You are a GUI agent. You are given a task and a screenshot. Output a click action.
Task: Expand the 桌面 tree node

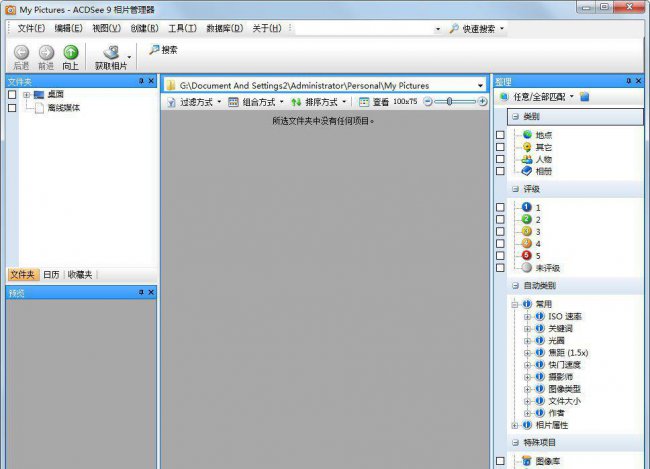pos(27,95)
